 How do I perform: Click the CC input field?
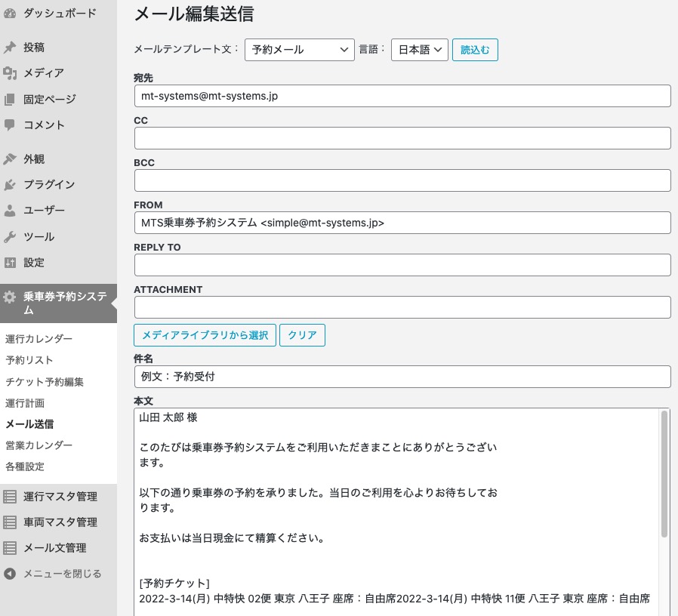pyautogui.click(x=402, y=138)
